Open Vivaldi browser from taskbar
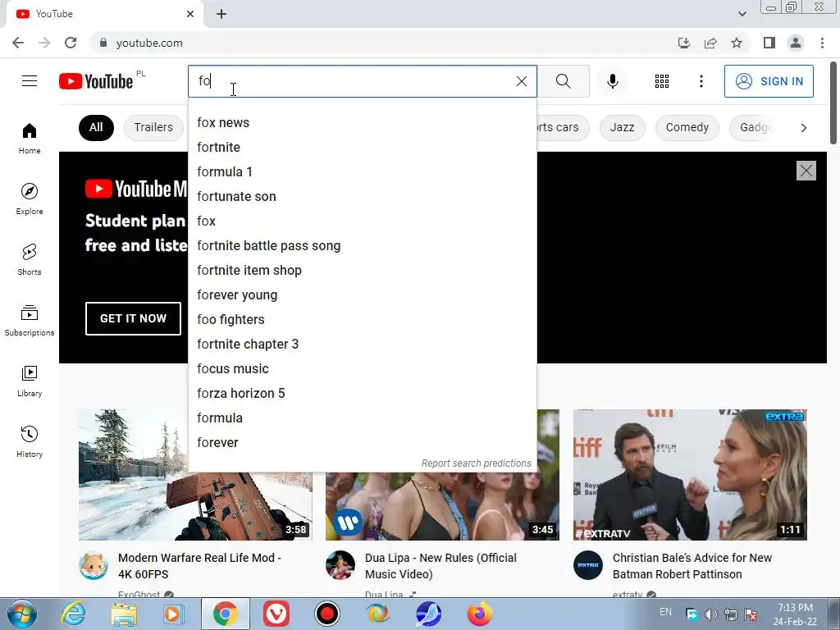Image resolution: width=840 pixels, height=630 pixels. pyautogui.click(x=276, y=614)
